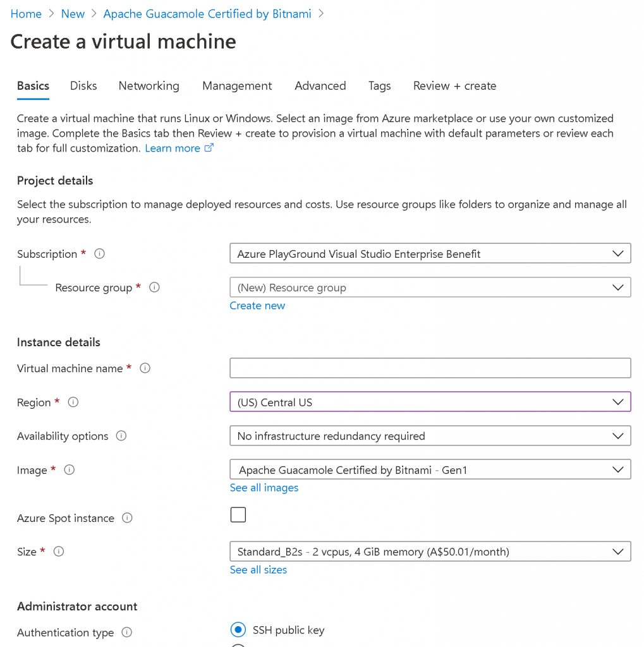This screenshot has width=644, height=647.
Task: Switch to the Disks tab
Action: 83,86
